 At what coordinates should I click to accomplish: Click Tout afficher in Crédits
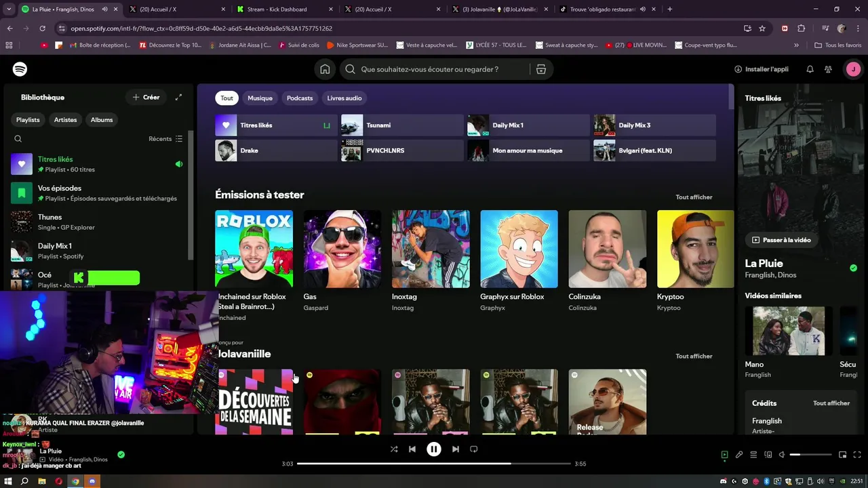click(x=831, y=403)
